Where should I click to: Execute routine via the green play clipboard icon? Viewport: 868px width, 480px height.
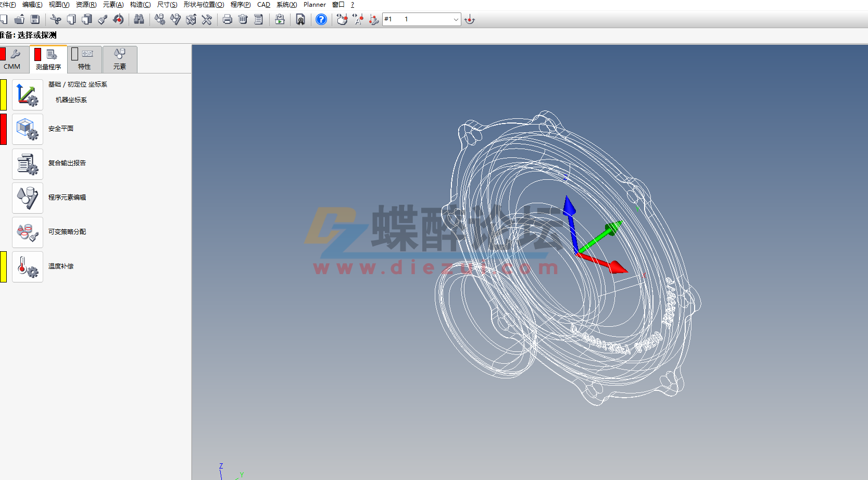[x=280, y=19]
